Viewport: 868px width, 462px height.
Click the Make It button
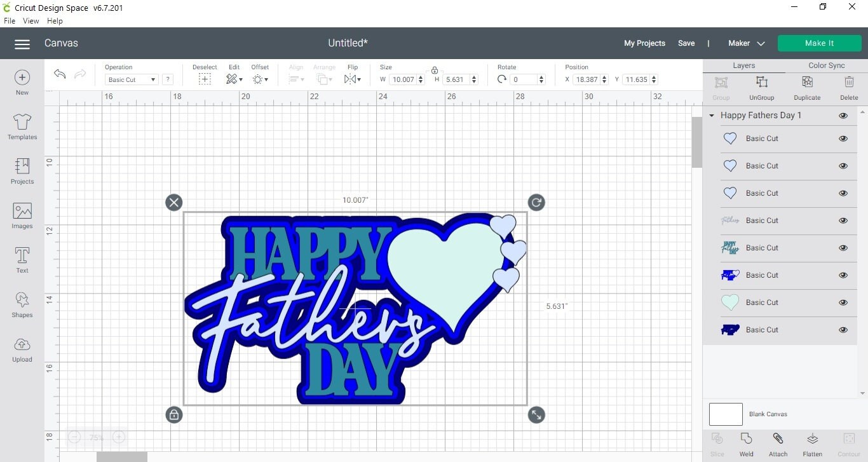point(819,43)
